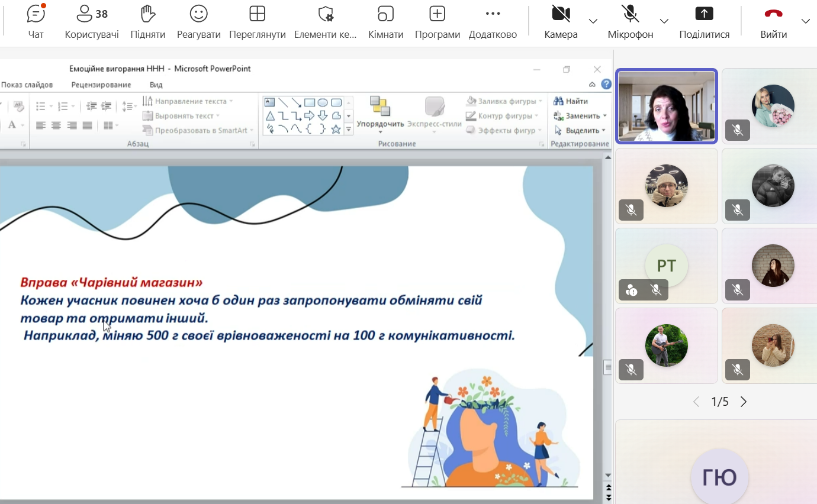This screenshot has height=504, width=817.
Task: Open the Вид ribbon tab
Action: coord(156,85)
